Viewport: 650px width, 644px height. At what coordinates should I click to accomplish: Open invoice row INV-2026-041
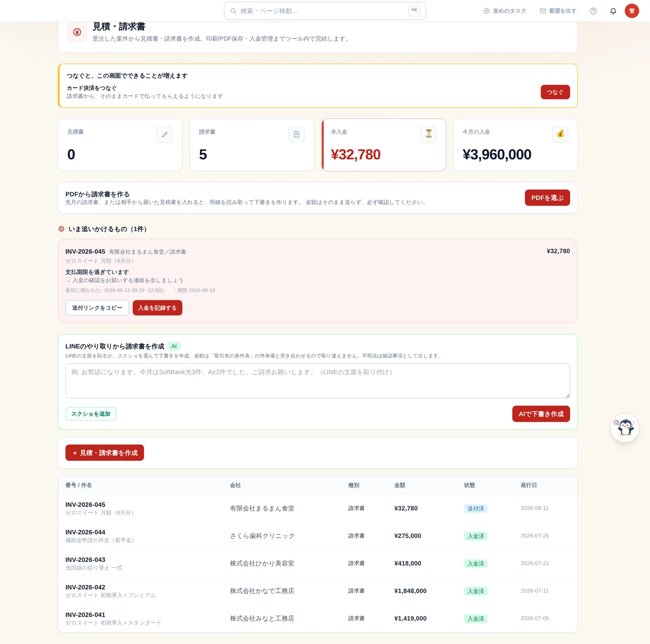click(x=317, y=618)
